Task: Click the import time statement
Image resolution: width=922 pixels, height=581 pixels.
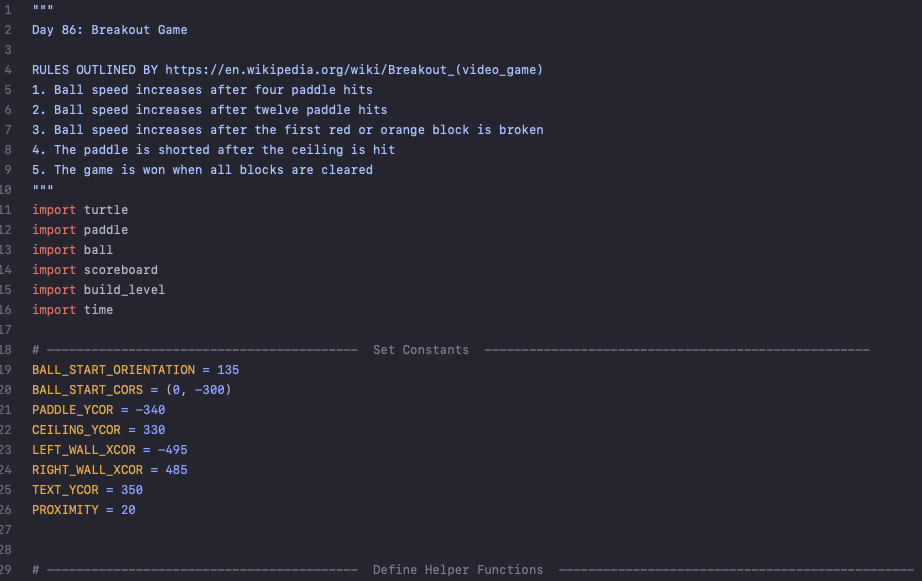Action: click(x=72, y=310)
